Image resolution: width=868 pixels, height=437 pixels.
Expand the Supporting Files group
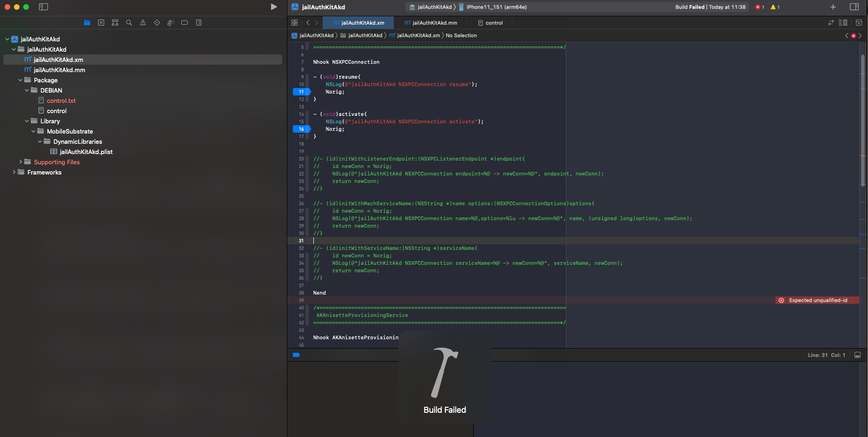tap(20, 162)
